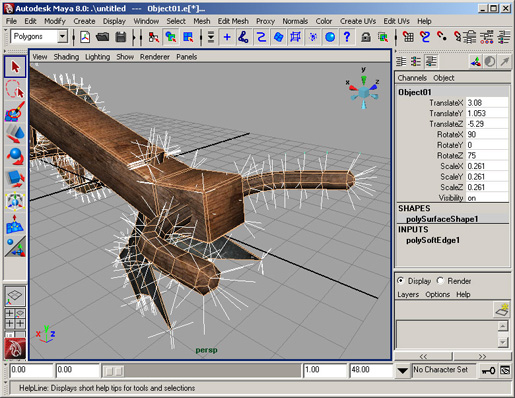Open the Channels menu in Channel Box

(412, 78)
